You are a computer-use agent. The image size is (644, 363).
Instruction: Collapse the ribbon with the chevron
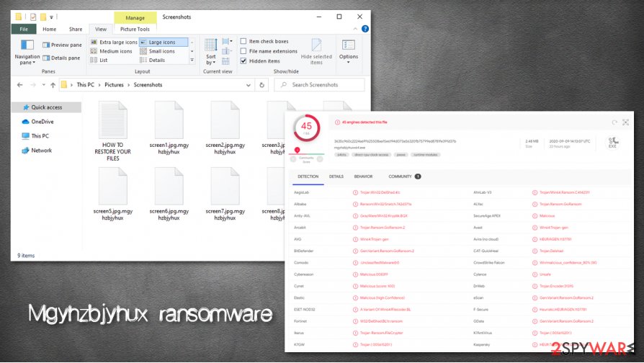(x=355, y=29)
